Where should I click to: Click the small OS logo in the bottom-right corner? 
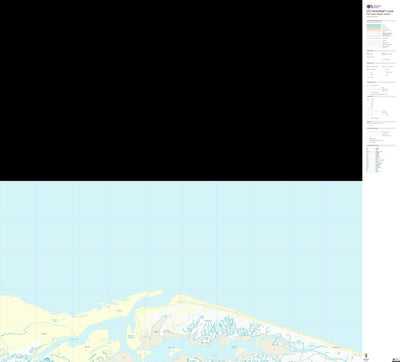396,359
